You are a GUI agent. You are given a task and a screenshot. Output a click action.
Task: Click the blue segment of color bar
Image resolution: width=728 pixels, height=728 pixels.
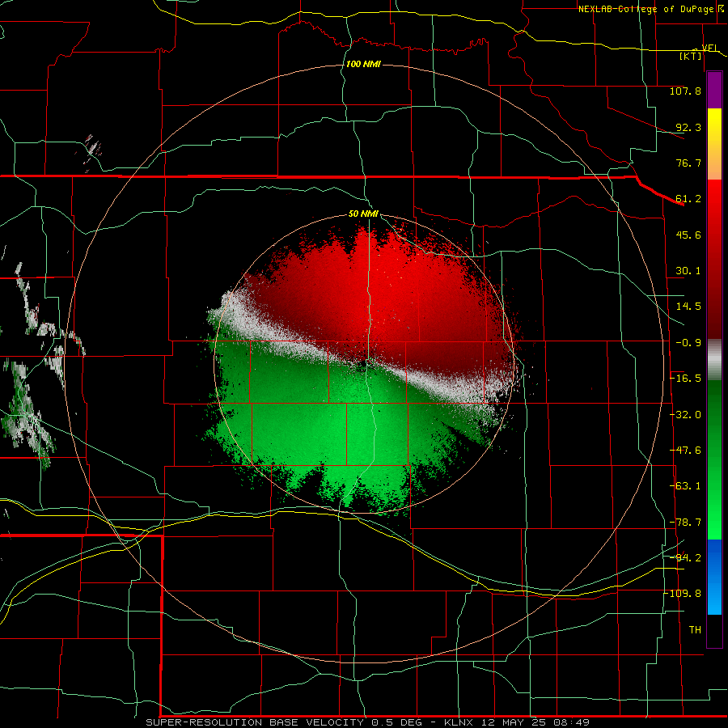[714, 577]
